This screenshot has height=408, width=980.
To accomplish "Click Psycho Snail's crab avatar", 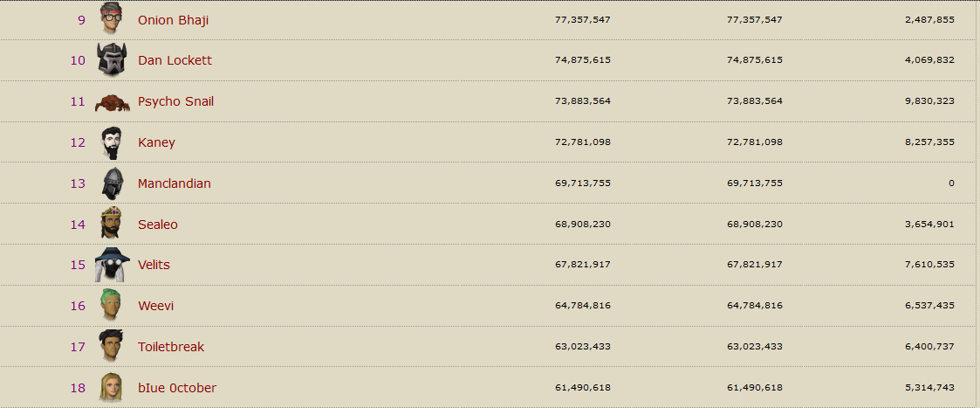I will (x=112, y=102).
